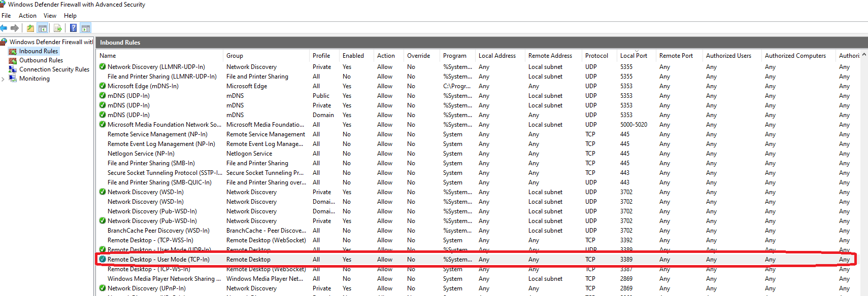This screenshot has height=296, width=868.
Task: Click the blue Back arrow in toolbar
Action: click(4, 28)
